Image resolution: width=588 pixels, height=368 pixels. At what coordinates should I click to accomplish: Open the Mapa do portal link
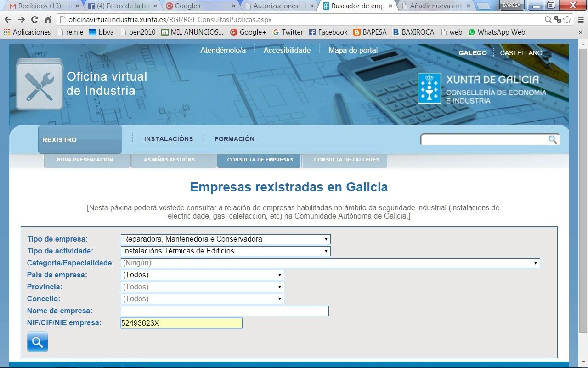(353, 51)
